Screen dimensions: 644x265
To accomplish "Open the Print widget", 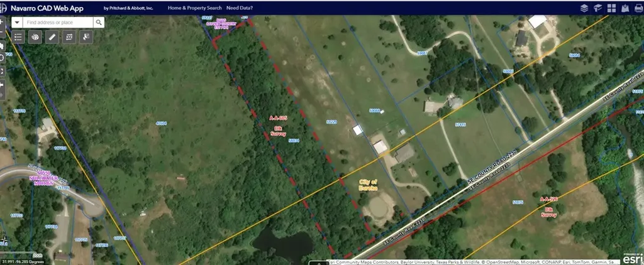I will click(x=639, y=8).
